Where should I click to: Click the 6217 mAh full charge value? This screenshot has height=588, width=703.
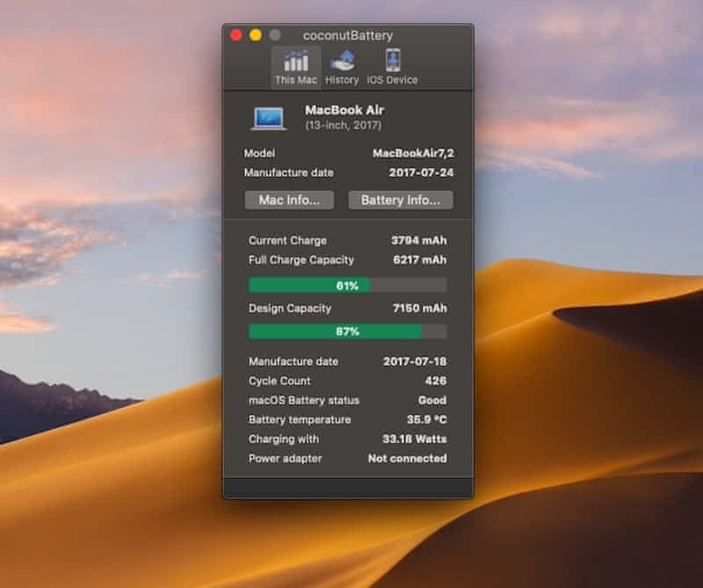[420, 260]
